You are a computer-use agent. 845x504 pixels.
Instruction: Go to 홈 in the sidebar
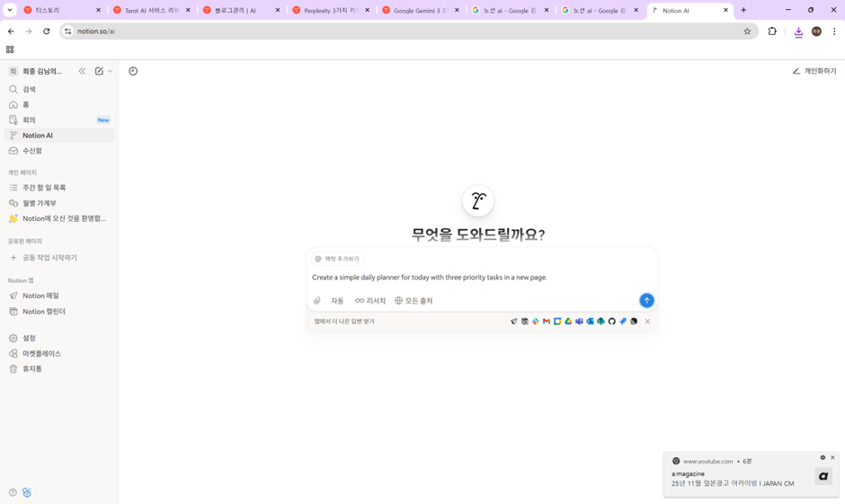[59, 104]
